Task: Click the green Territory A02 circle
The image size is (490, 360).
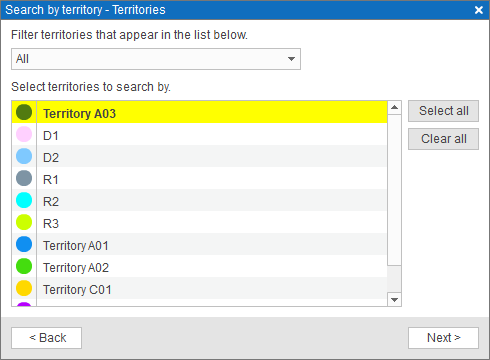Action: pyautogui.click(x=24, y=266)
